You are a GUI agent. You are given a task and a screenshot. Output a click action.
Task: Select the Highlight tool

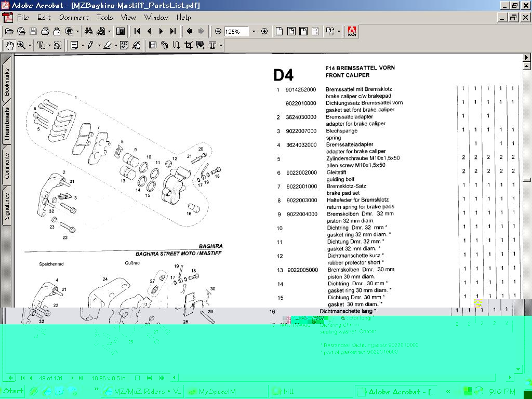point(108,45)
